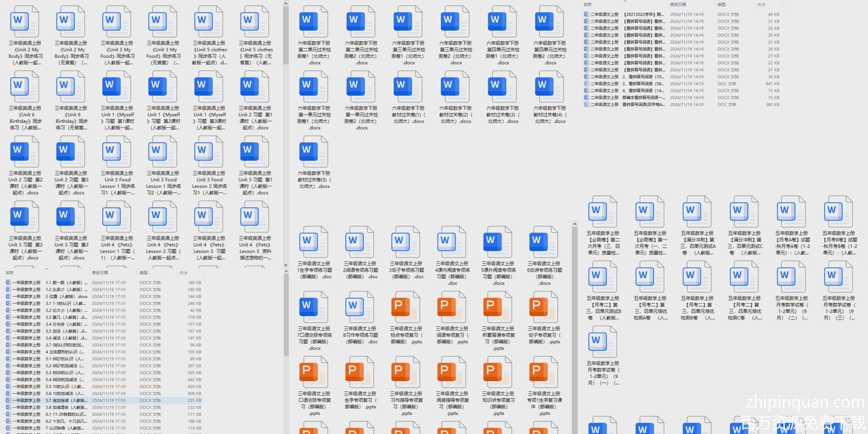Viewport: 868px width, 434px height.
Task: Sort 二年级语文 list by 类型 column header
Action: pyautogui.click(x=721, y=4)
